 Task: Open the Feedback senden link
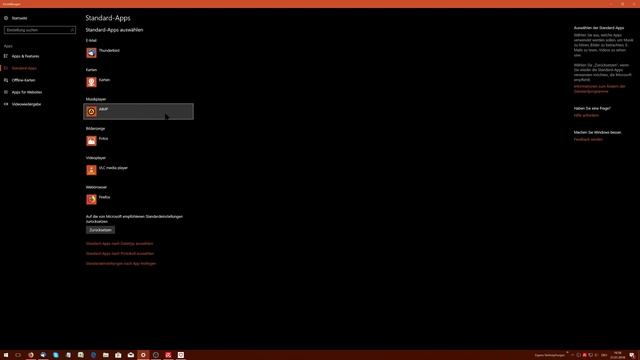tap(588, 140)
